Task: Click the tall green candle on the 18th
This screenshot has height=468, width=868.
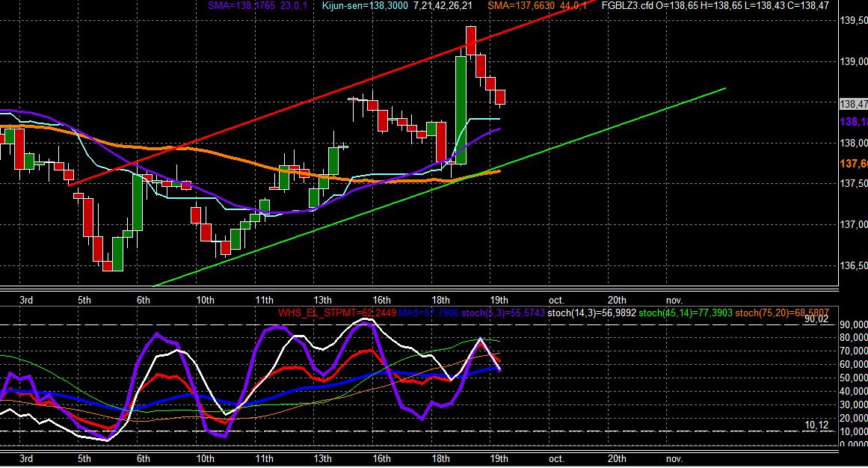Action: 461,110
